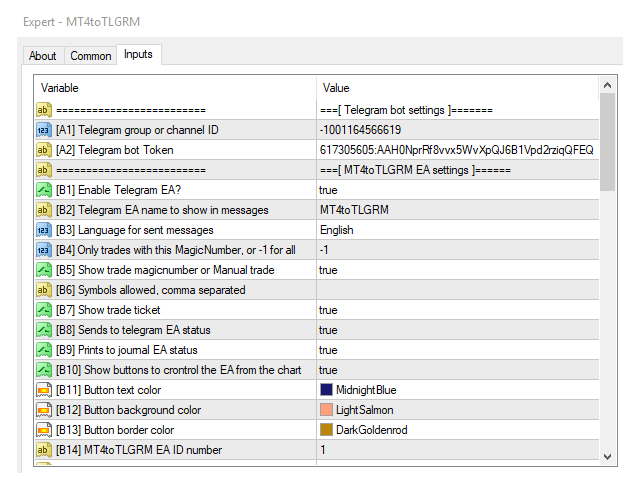The image size is (640, 480).
Task: Click the icon next to Language for sent messages
Action: click(44, 230)
